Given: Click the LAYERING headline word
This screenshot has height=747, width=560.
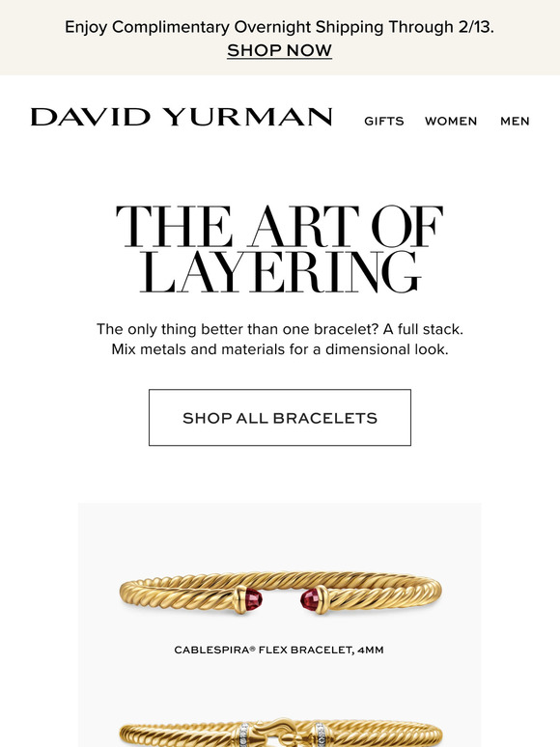Looking at the screenshot, I should tap(280, 271).
